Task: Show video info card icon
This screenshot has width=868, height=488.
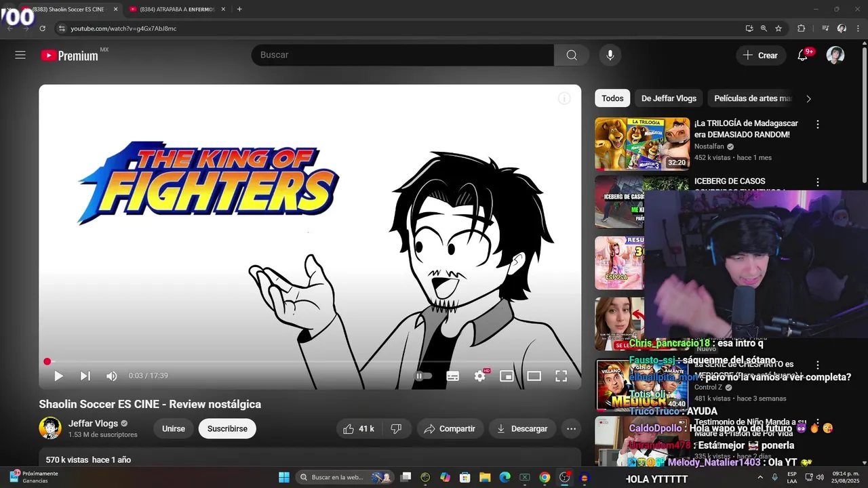Action: pos(564,98)
